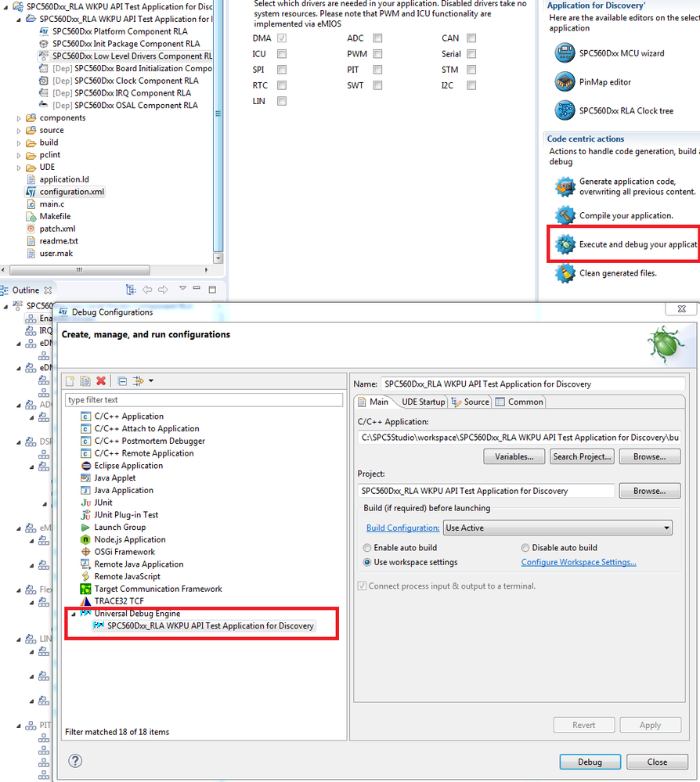Toggle the LIN driver checkbox
The image size is (700, 782).
tap(282, 101)
